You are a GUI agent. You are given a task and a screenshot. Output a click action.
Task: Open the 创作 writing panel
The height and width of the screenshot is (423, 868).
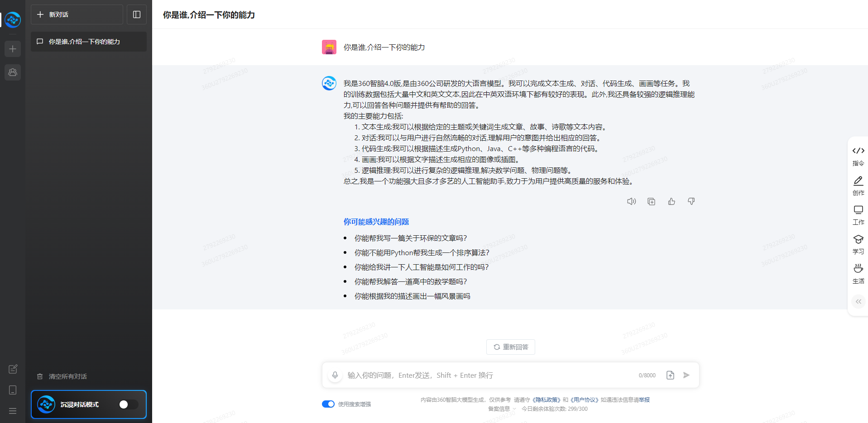pyautogui.click(x=858, y=185)
